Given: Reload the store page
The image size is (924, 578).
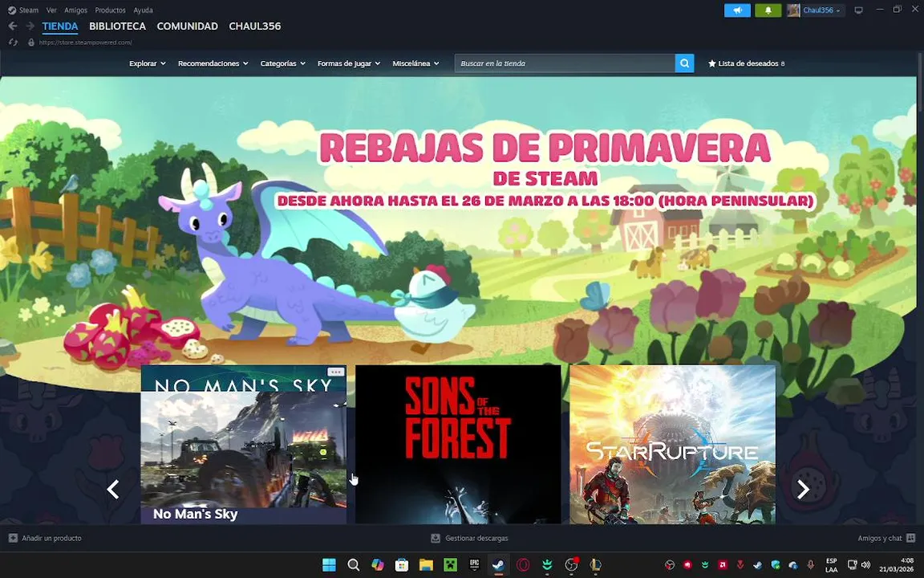Looking at the screenshot, I should click(13, 43).
